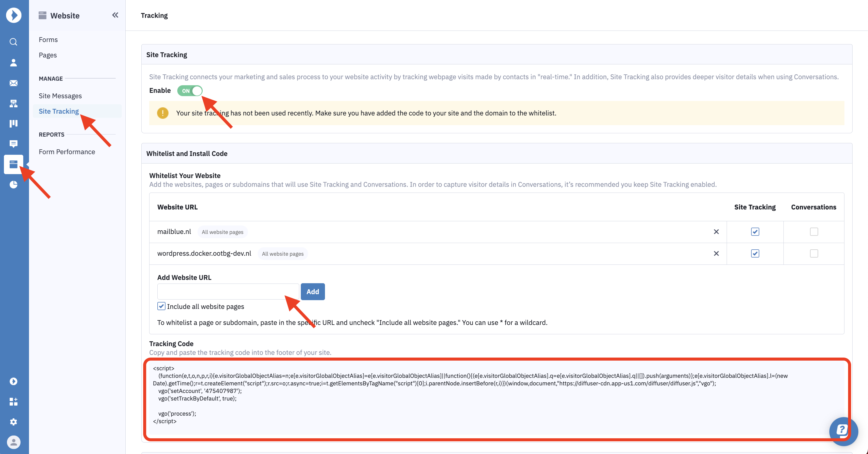Open Form Performance report
The width and height of the screenshot is (868, 454).
pyautogui.click(x=67, y=152)
